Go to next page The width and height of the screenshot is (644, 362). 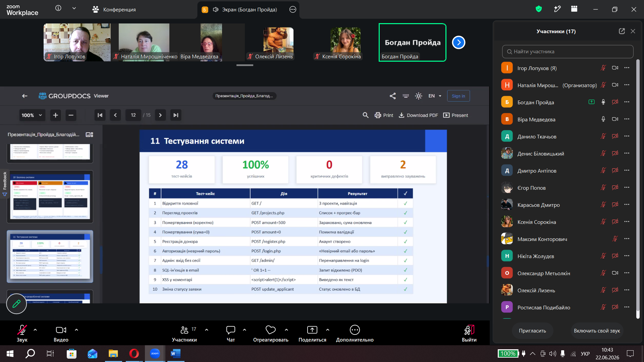coord(160,115)
